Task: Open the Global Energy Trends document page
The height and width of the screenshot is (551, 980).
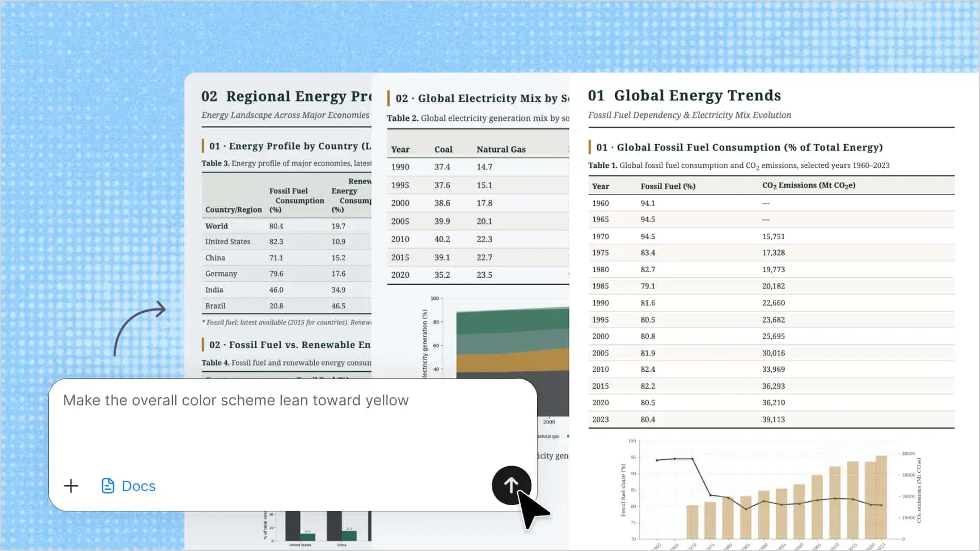Action: 774,311
